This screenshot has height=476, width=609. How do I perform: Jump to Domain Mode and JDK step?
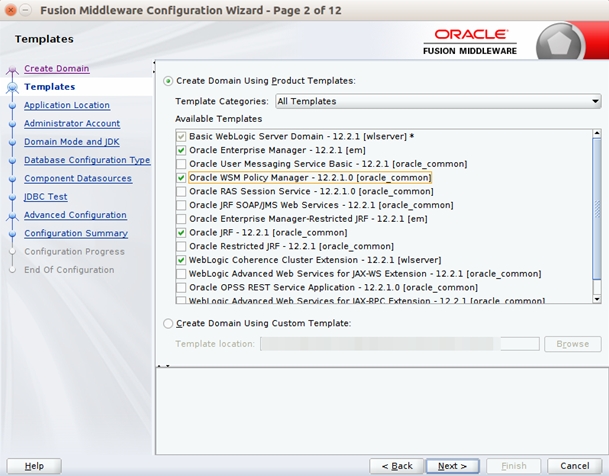point(72,142)
